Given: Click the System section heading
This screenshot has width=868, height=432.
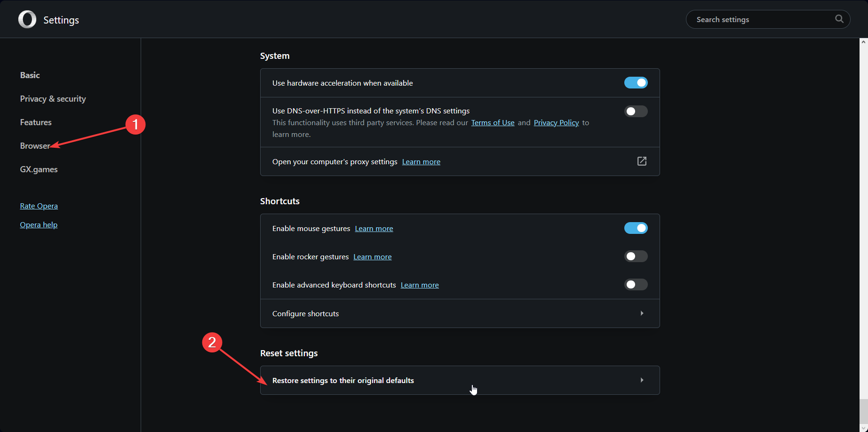Looking at the screenshot, I should coord(275,56).
